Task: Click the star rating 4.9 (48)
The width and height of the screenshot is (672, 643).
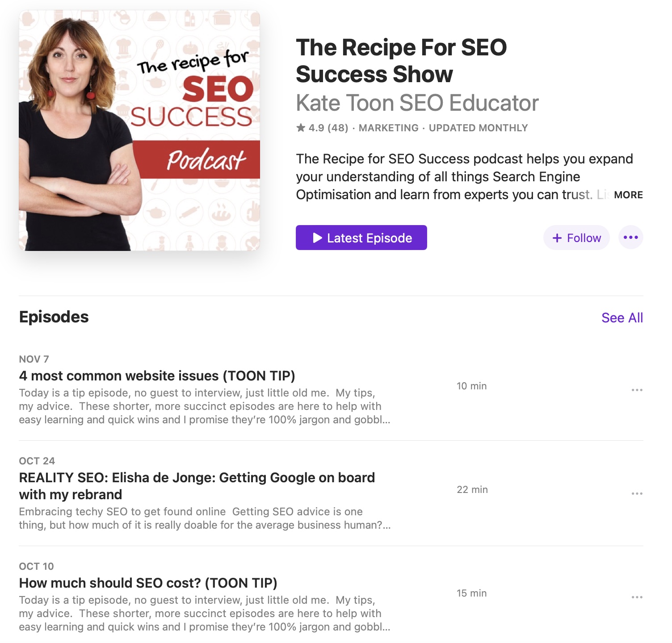Action: pyautogui.click(x=322, y=128)
